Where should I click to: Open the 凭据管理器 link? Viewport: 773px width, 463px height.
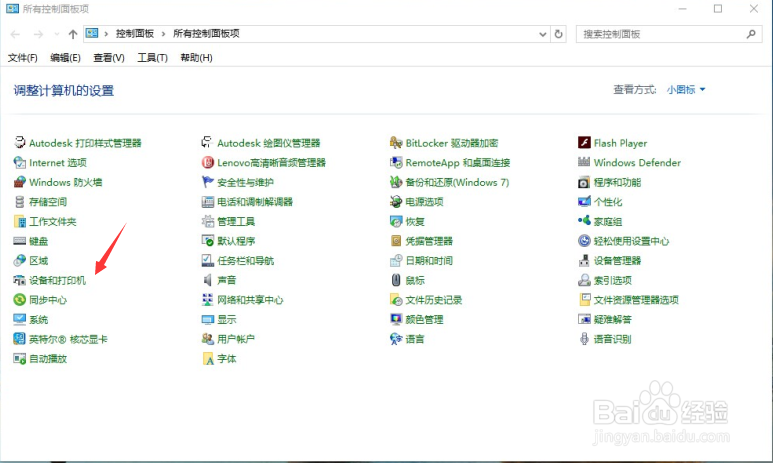click(x=429, y=241)
